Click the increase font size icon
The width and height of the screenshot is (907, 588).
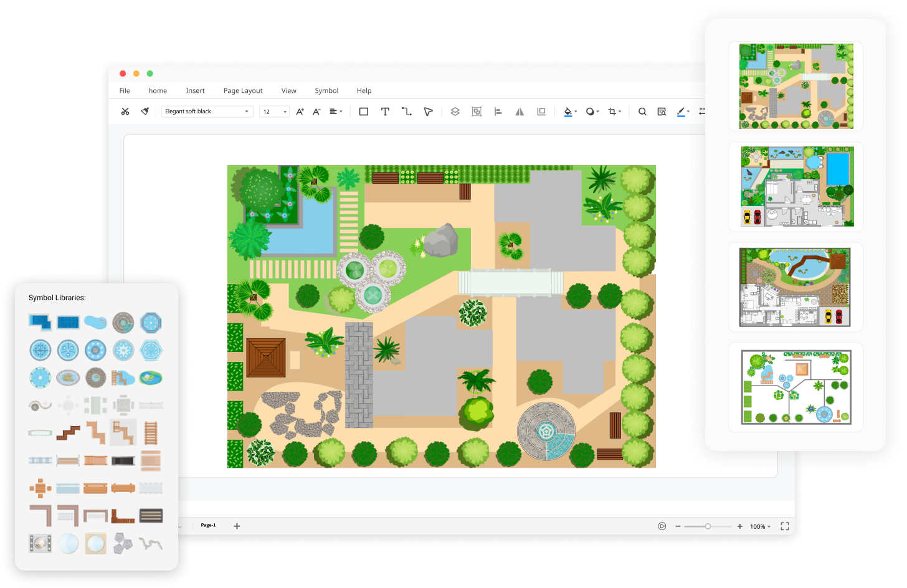[x=300, y=111]
